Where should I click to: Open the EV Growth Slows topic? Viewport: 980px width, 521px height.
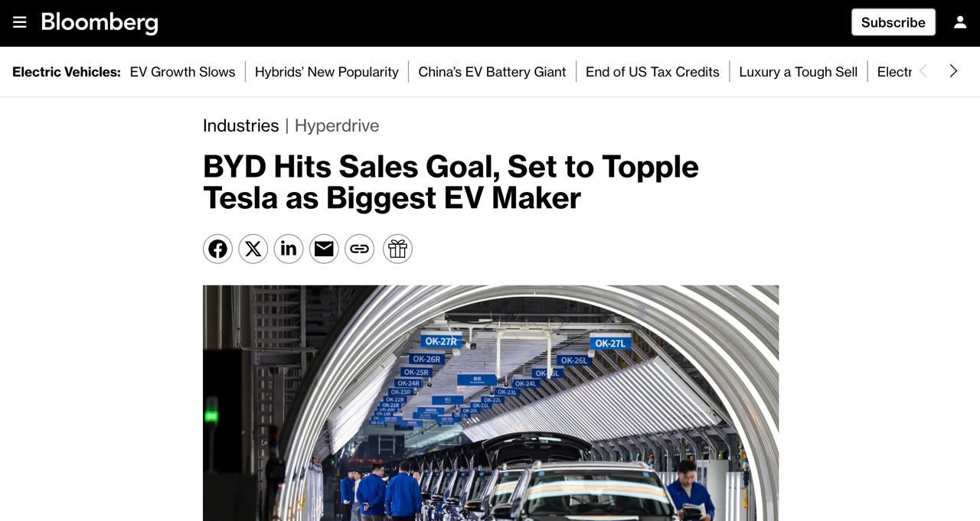click(182, 72)
